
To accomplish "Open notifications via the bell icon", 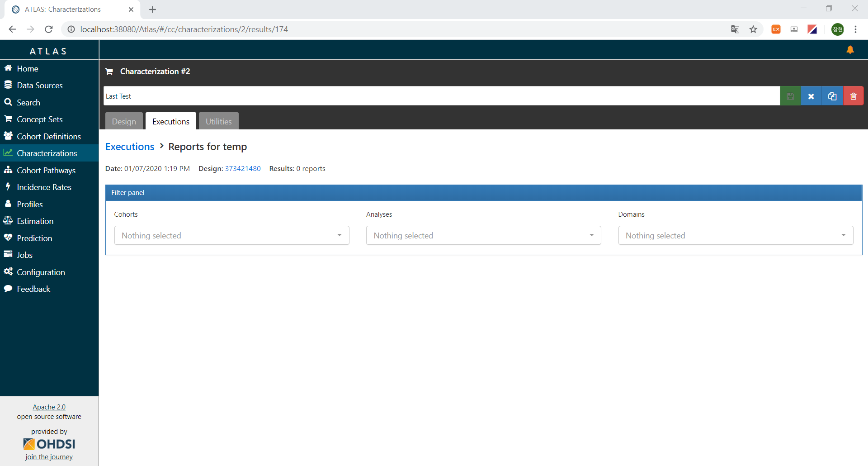I will pyautogui.click(x=850, y=50).
